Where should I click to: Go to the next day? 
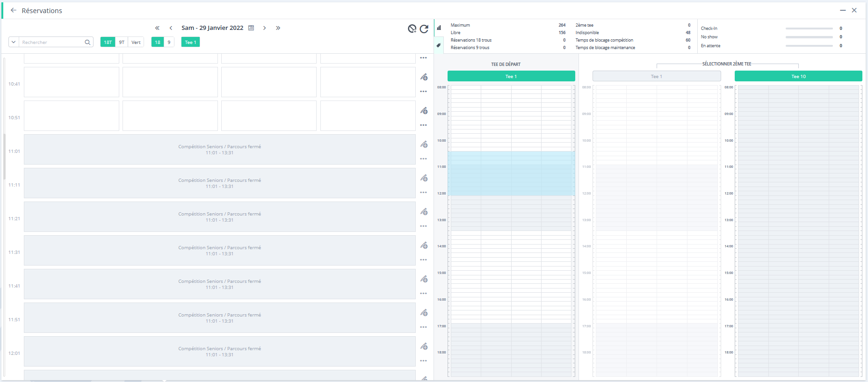coord(264,28)
